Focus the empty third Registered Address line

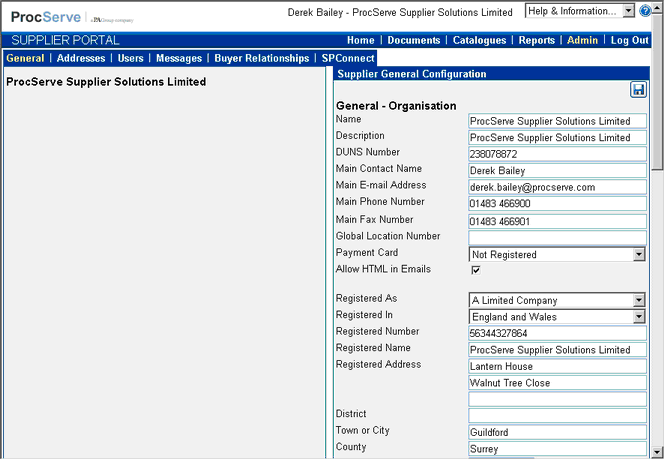pyautogui.click(x=557, y=399)
